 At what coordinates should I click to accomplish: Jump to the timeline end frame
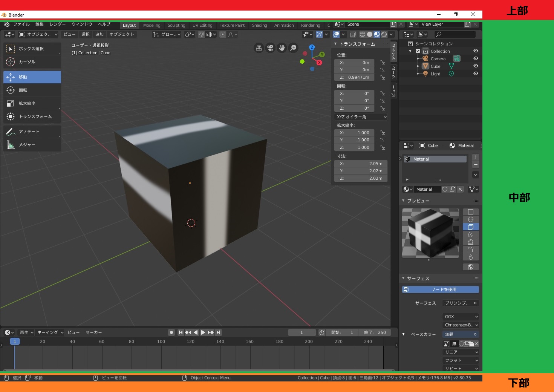218,332
